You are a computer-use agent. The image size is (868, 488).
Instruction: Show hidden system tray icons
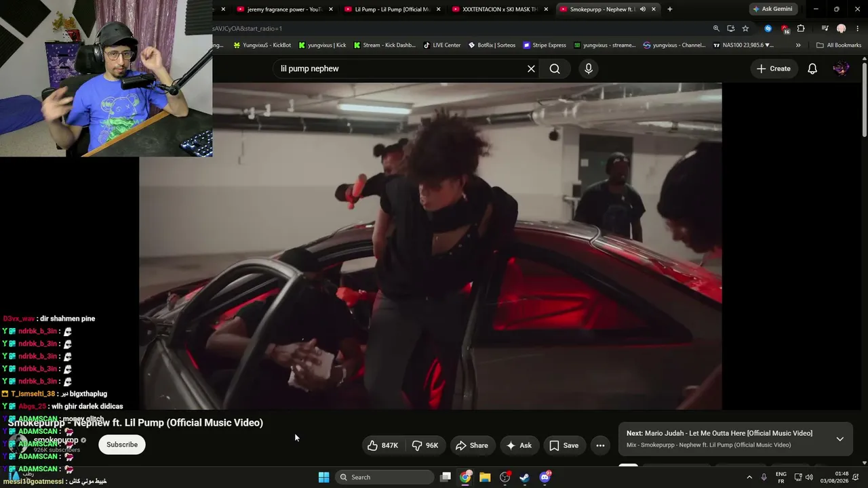pos(749,477)
